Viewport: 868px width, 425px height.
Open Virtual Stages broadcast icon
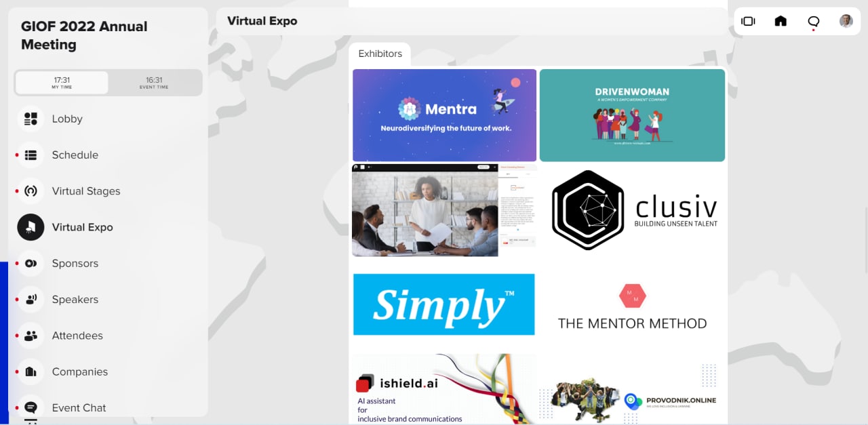pyautogui.click(x=31, y=191)
